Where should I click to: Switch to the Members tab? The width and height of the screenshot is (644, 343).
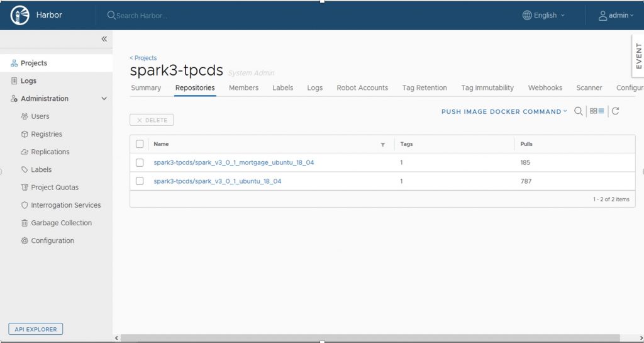click(243, 88)
